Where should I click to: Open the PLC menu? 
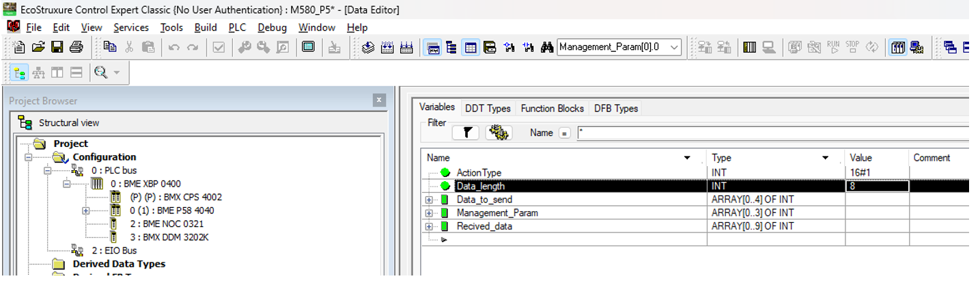[x=237, y=27]
